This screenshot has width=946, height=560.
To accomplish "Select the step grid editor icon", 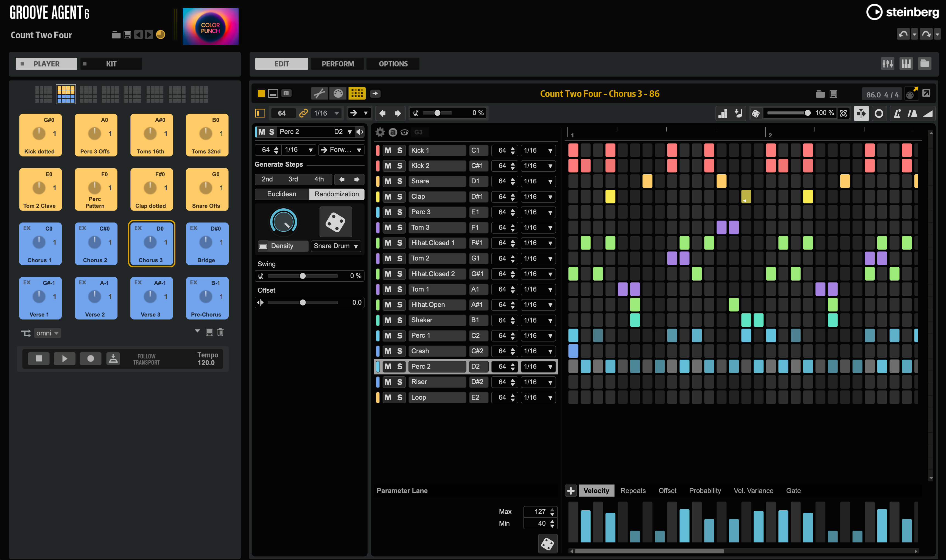I will pos(357,93).
